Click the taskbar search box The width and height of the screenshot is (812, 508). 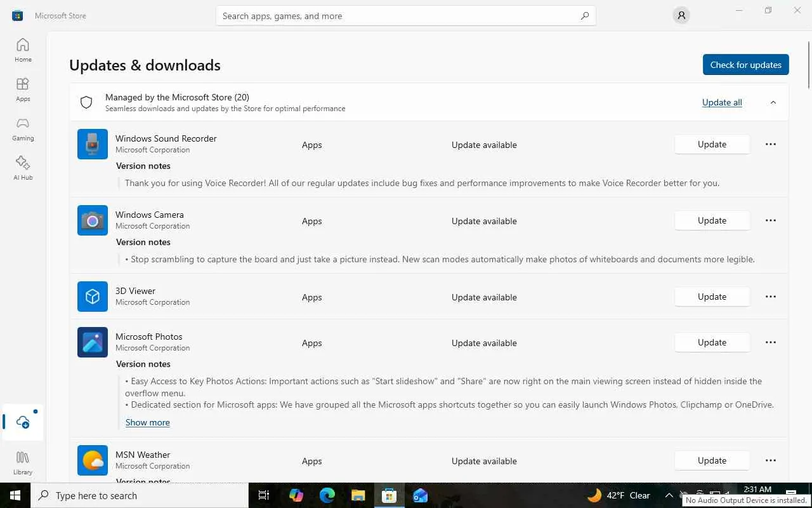point(140,495)
